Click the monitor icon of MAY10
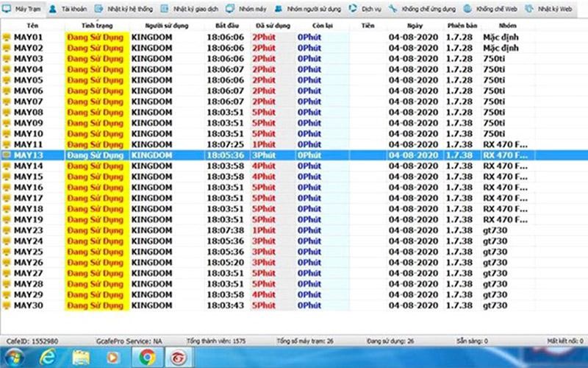 [7, 134]
